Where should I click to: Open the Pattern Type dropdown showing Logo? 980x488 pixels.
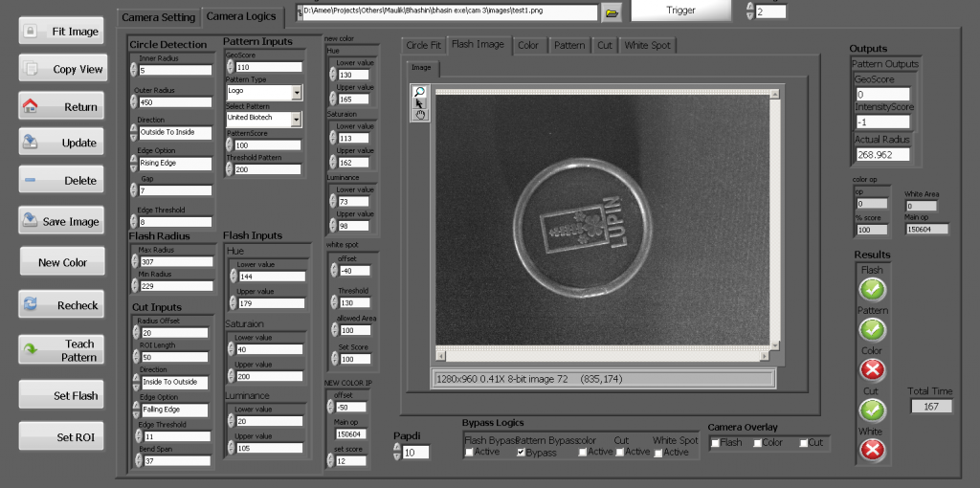(x=296, y=92)
